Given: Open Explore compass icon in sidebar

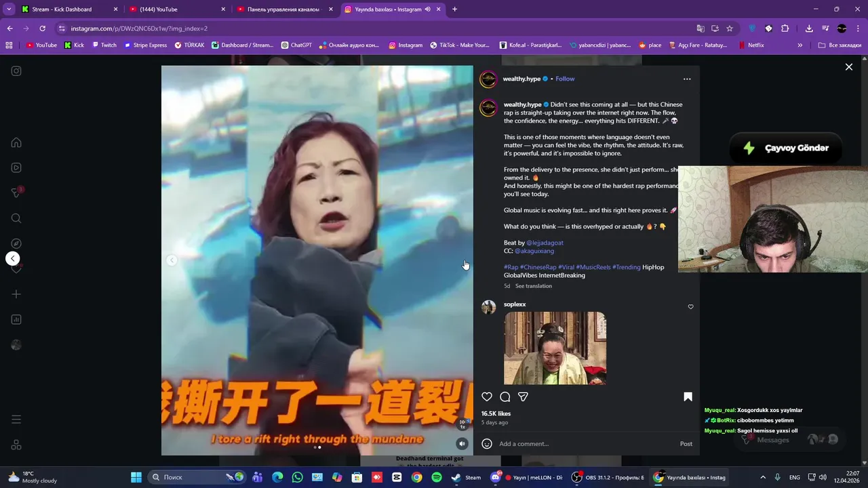Looking at the screenshot, I should point(16,243).
